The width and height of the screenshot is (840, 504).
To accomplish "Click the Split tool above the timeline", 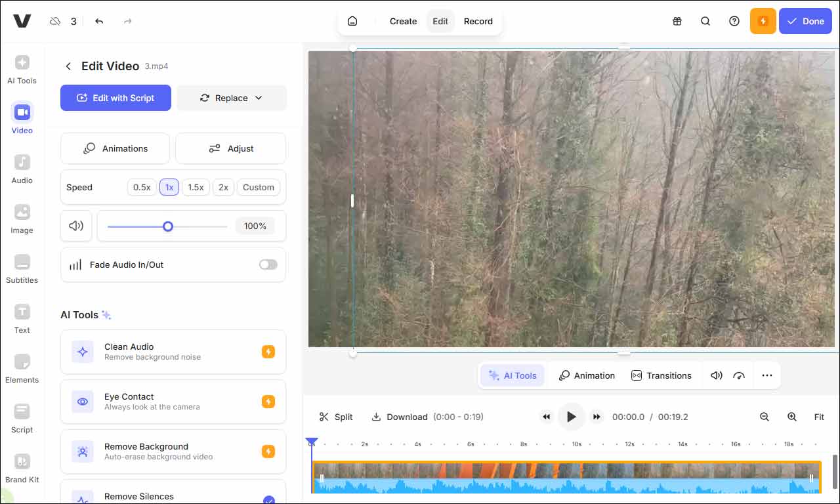I will click(x=336, y=417).
